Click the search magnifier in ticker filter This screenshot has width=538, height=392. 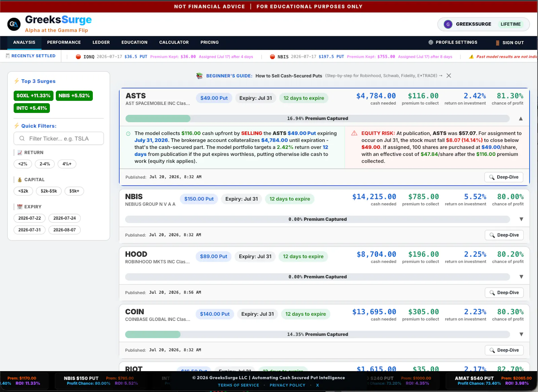coord(22,138)
